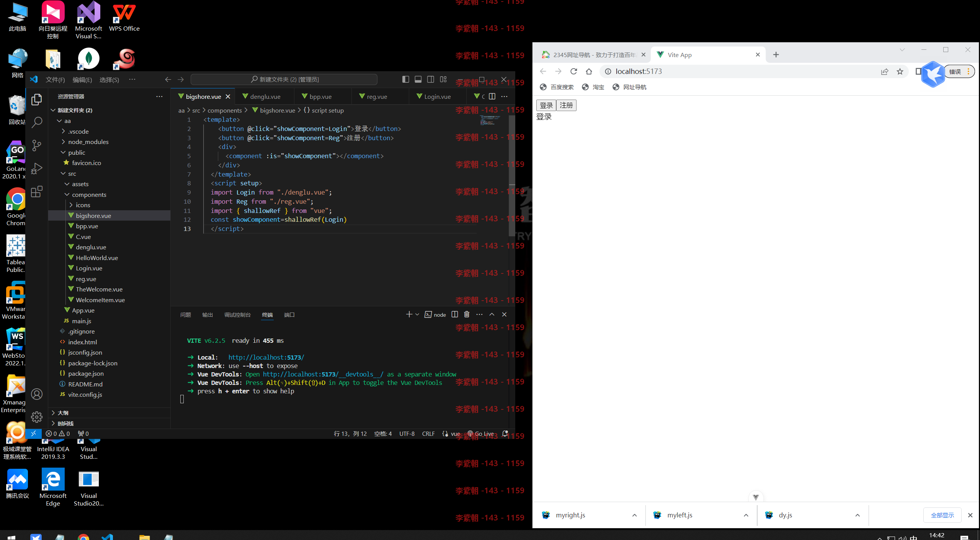Screen dimensions: 980x540
Task: Open Microsoft Edge desktop shortcut
Action: (x=53, y=487)
